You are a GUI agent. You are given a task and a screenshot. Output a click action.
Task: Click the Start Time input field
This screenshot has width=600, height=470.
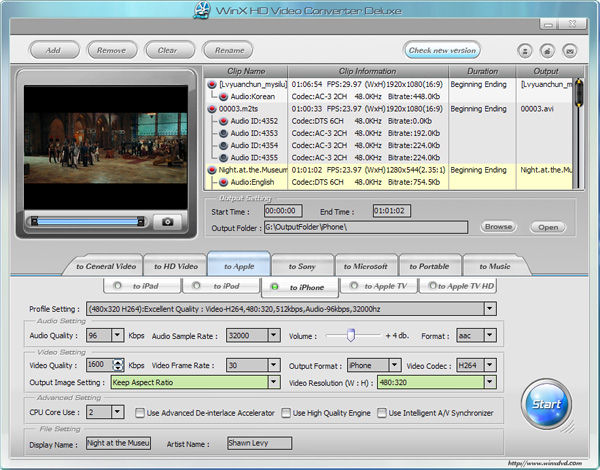pyautogui.click(x=283, y=211)
